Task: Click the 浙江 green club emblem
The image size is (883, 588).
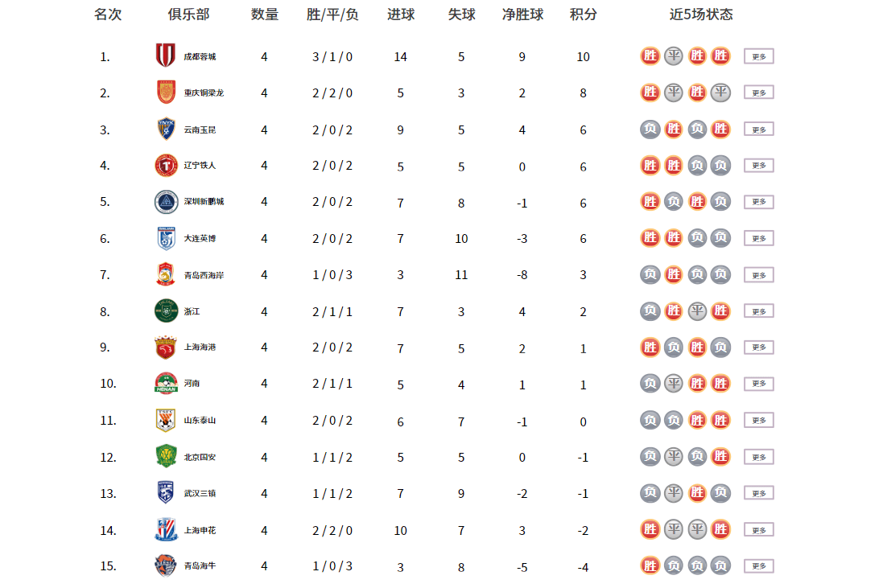Action: [165, 311]
